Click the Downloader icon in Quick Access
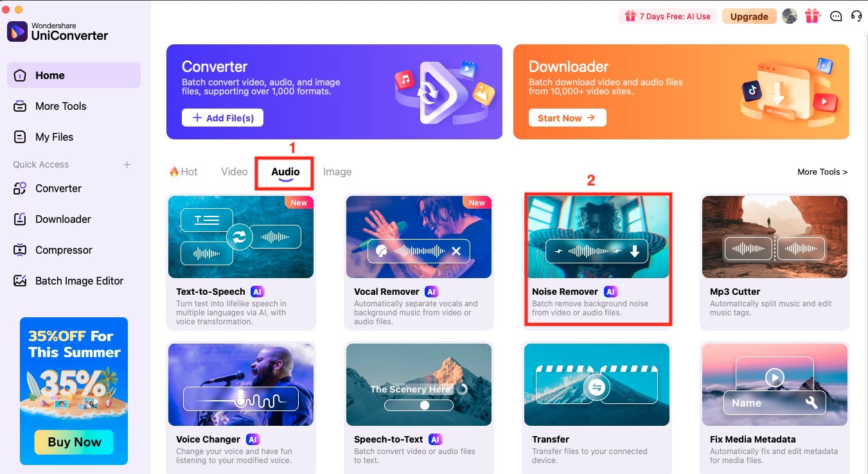Screen dimensions: 868x474 click(x=20, y=219)
